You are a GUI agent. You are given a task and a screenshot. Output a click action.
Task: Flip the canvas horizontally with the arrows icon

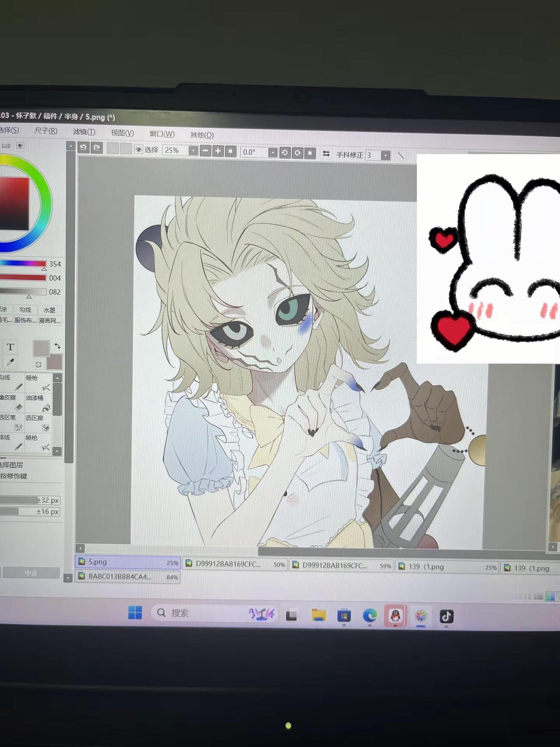326,154
